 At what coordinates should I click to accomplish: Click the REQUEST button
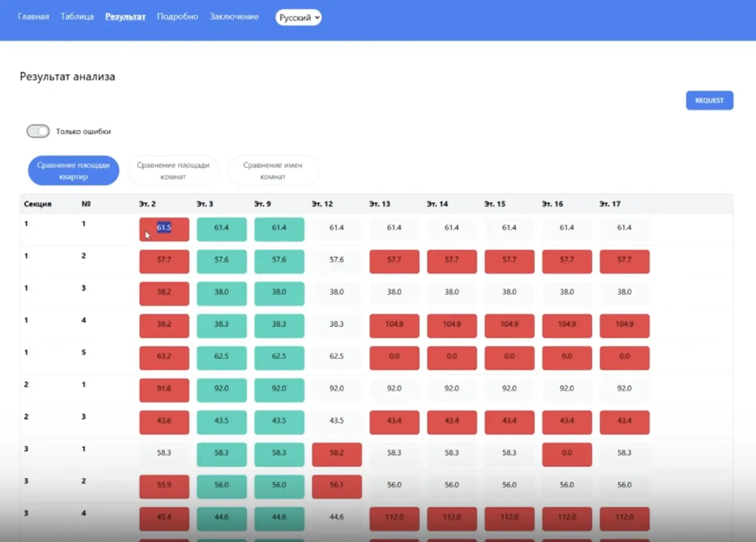point(709,100)
